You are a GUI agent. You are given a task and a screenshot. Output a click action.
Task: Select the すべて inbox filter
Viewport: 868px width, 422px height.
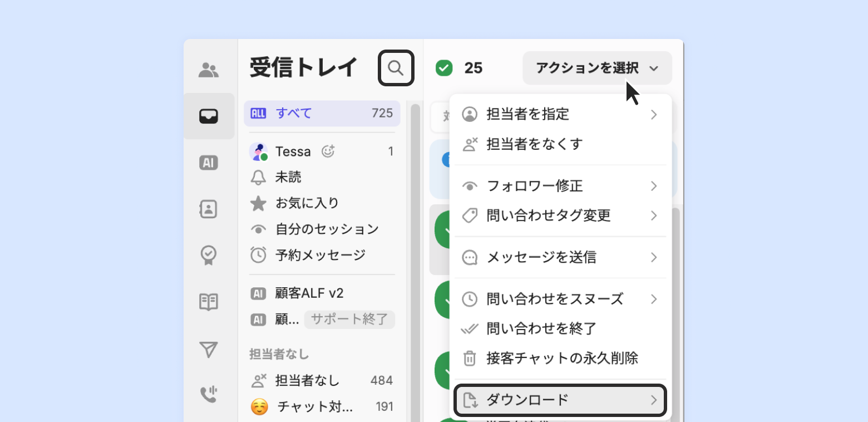point(322,114)
